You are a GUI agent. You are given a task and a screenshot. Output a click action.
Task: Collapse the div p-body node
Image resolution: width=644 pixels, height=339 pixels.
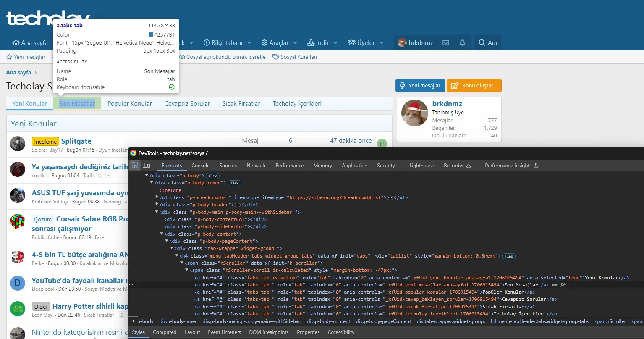pos(147,176)
